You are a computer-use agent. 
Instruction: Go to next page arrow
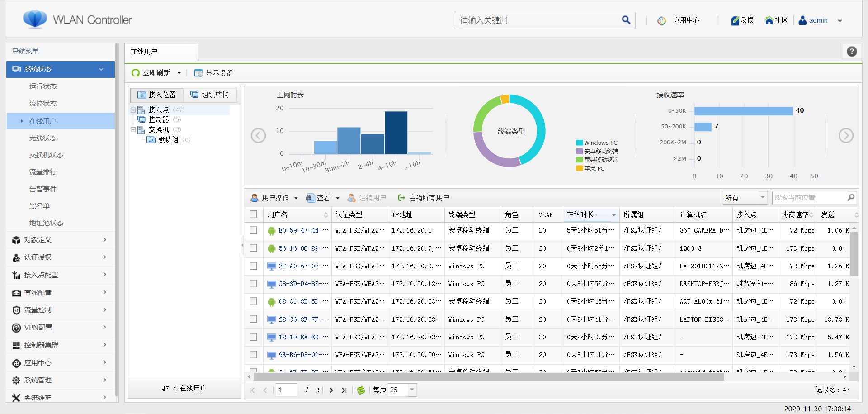point(331,390)
